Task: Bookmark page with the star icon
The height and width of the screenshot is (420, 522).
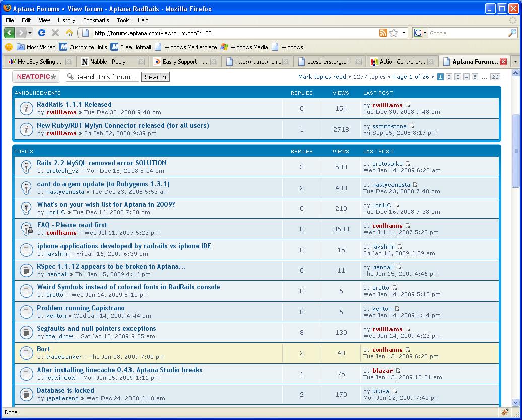Action: click(394, 33)
